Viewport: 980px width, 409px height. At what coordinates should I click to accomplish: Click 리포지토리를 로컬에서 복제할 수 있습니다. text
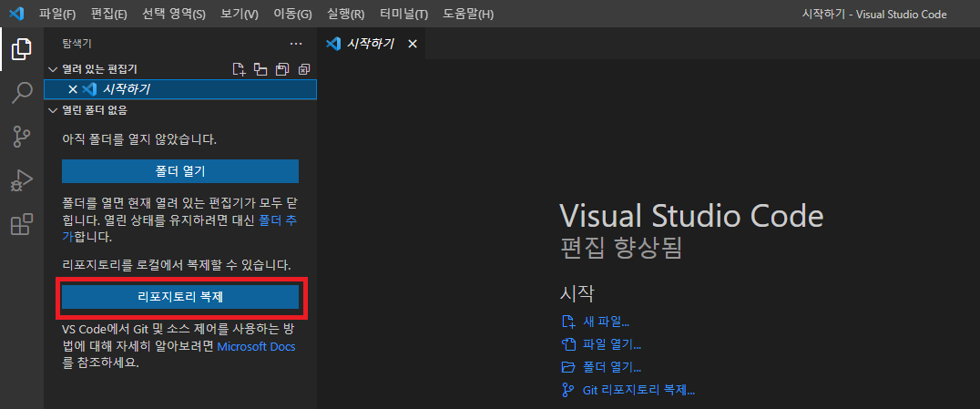(177, 265)
